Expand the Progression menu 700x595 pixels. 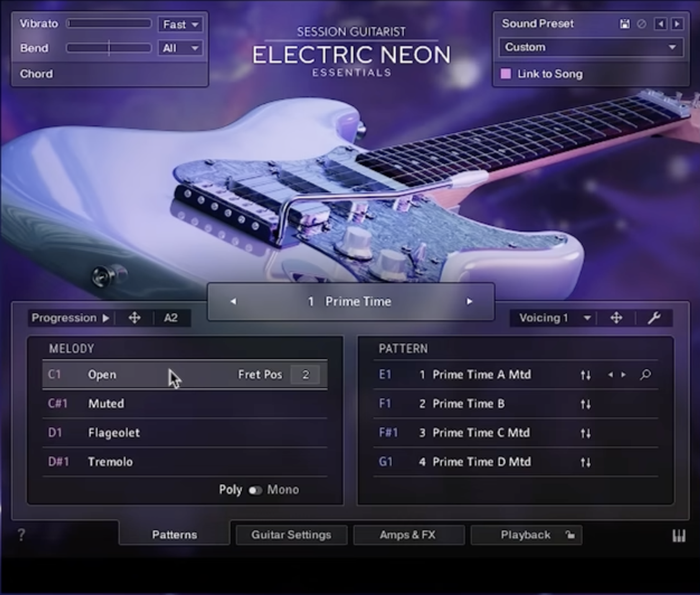click(x=71, y=318)
